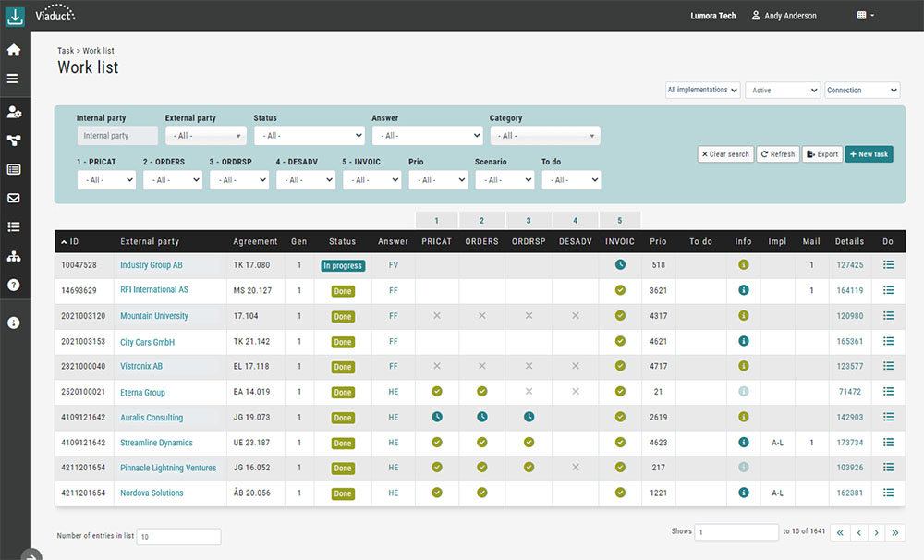Open the All implementations dropdown

pos(703,91)
